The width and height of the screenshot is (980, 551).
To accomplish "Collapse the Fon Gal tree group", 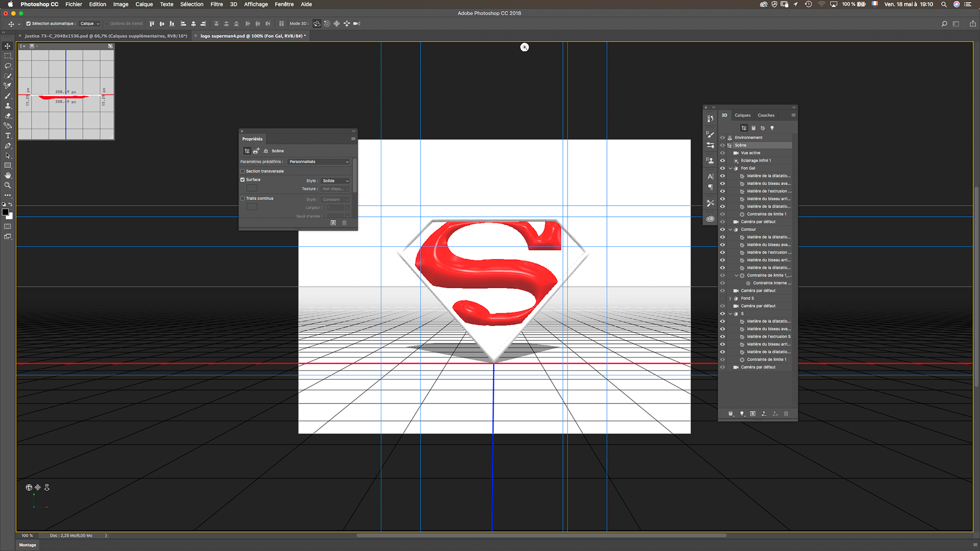I will pos(730,168).
